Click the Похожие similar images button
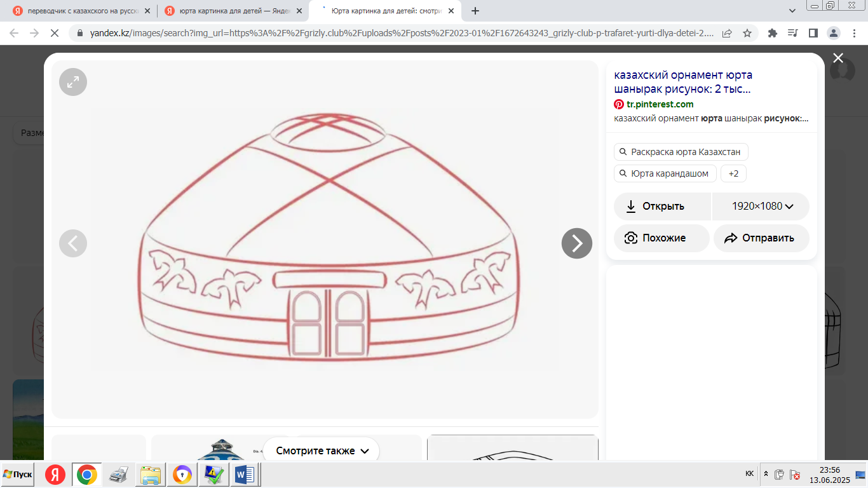Image resolution: width=868 pixels, height=488 pixels. tap(661, 238)
